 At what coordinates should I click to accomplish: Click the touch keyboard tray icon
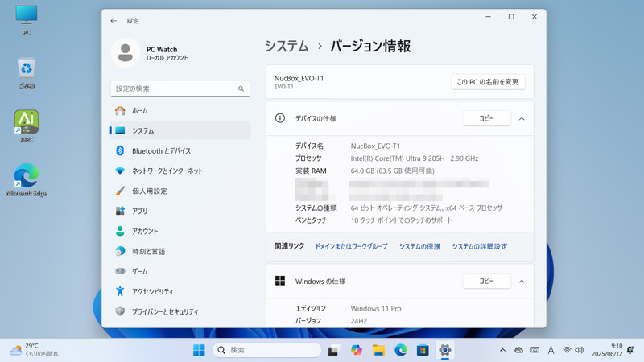535,350
